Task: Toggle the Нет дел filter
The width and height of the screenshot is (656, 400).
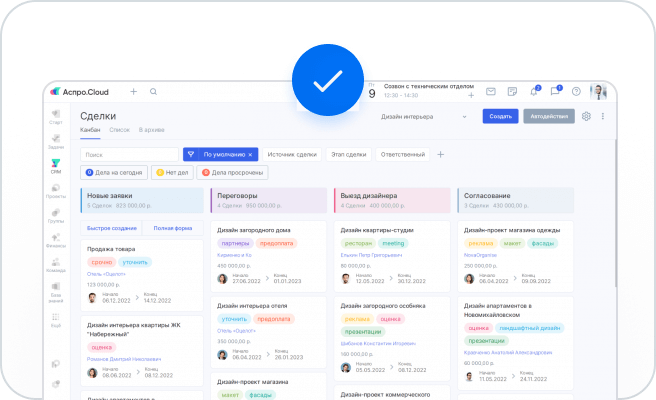Action: [172, 172]
